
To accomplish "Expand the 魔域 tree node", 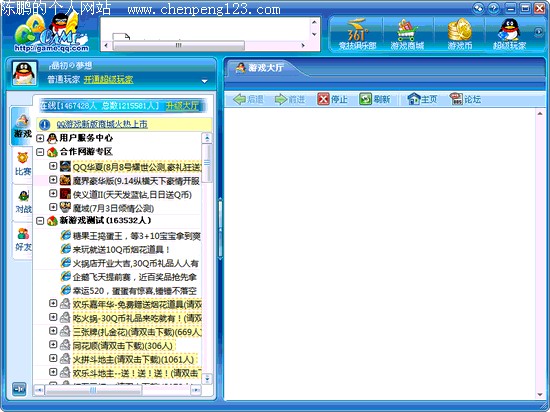I will tap(53, 207).
